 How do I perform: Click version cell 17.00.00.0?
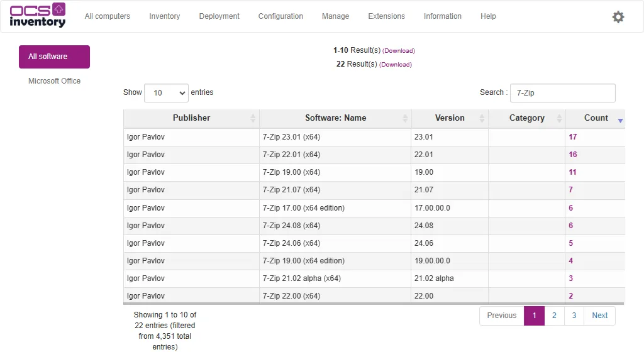pos(450,208)
